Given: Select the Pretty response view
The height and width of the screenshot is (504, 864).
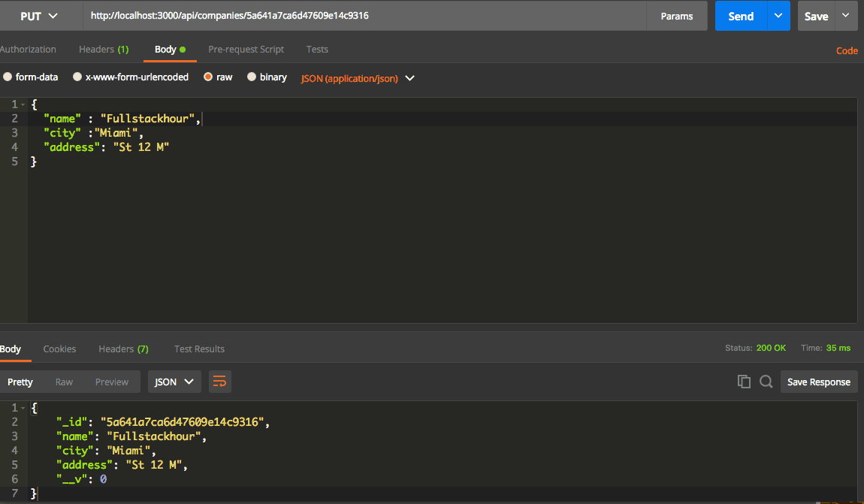Looking at the screenshot, I should point(20,382).
